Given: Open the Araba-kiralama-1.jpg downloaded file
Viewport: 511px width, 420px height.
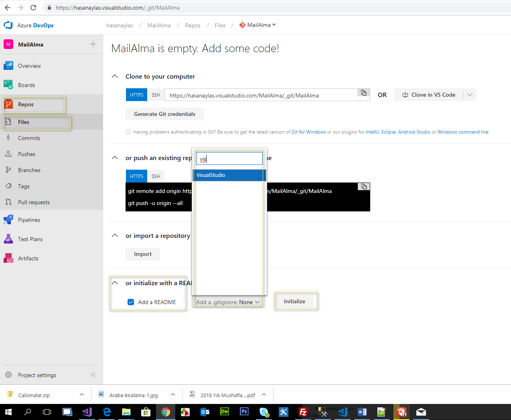Looking at the screenshot, I should click(134, 395).
